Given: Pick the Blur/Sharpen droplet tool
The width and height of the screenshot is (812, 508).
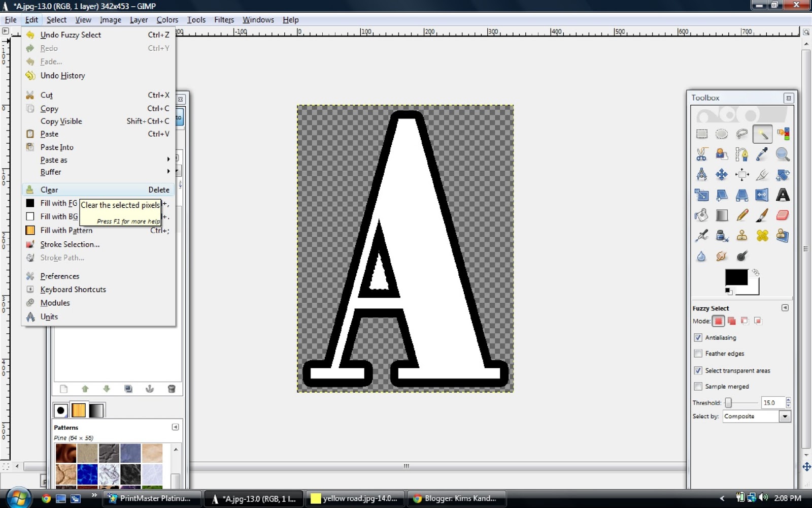Looking at the screenshot, I should (x=701, y=256).
